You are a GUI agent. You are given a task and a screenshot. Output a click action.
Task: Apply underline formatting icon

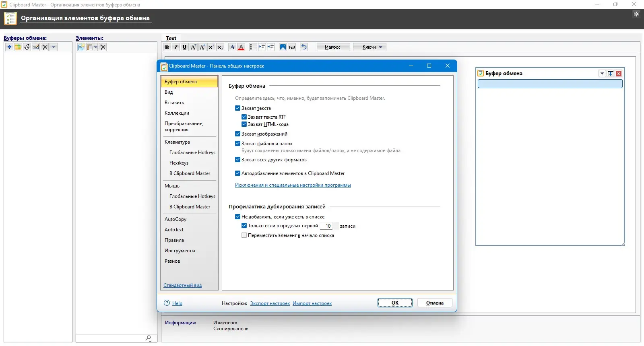(x=184, y=47)
